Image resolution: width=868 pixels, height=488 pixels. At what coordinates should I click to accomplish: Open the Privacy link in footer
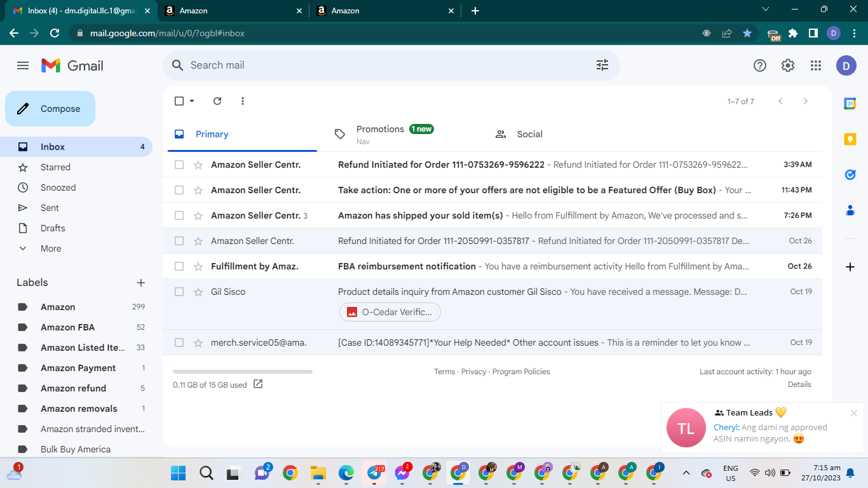pos(473,372)
